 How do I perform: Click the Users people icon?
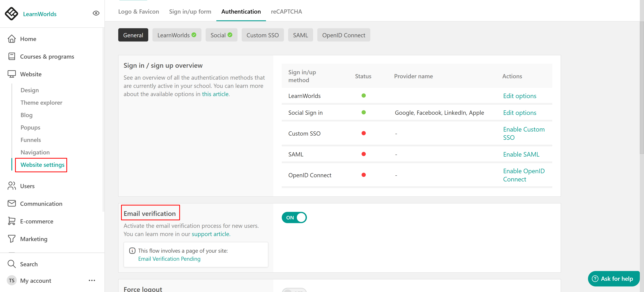pyautogui.click(x=12, y=186)
